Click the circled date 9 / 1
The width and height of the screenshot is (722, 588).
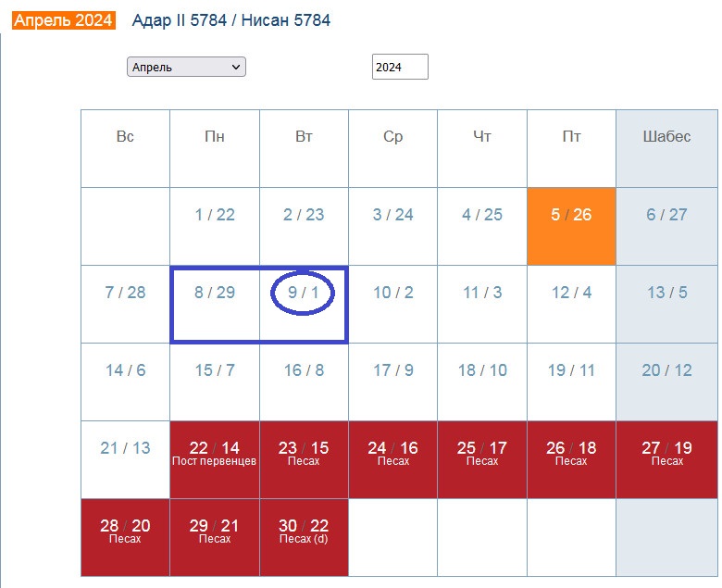click(x=304, y=293)
